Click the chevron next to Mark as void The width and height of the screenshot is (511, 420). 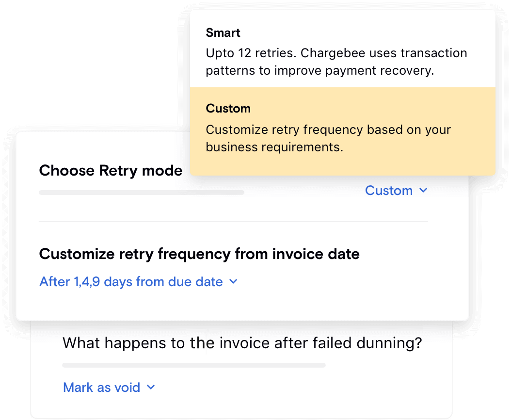pos(150,388)
